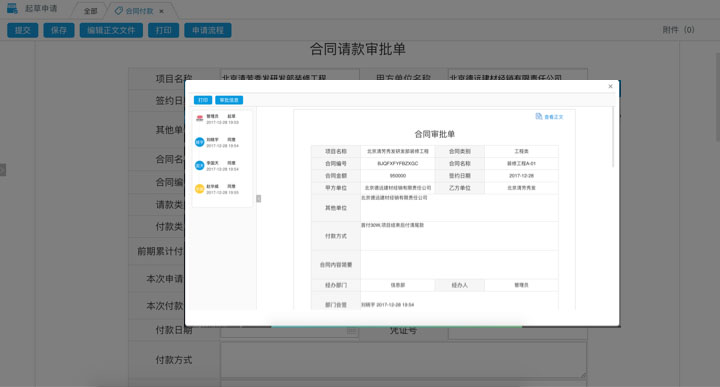The height and width of the screenshot is (387, 720).
Task: Click the 起草申请 app icon
Action: [x=12, y=8]
